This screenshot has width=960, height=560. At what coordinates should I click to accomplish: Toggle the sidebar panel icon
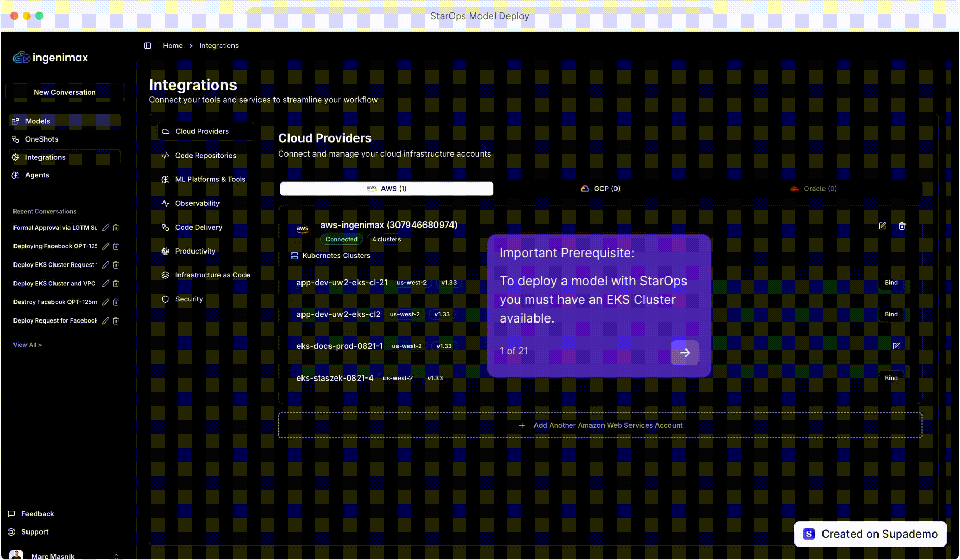tap(147, 46)
